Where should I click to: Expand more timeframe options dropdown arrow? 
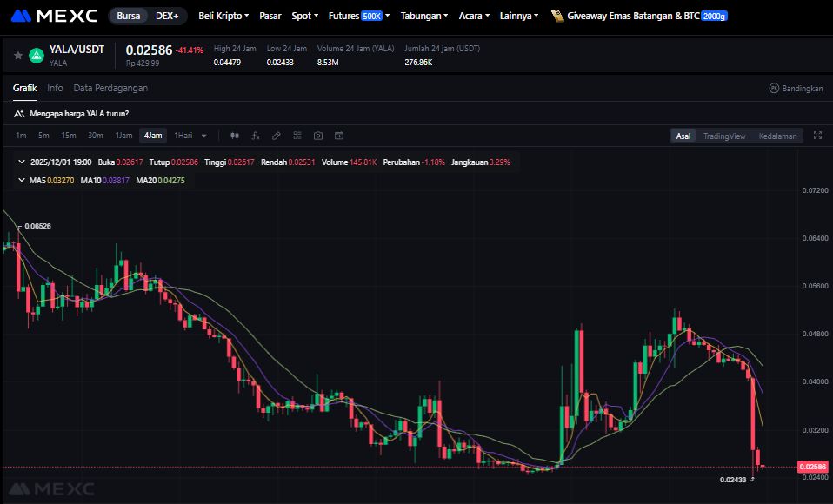point(204,136)
